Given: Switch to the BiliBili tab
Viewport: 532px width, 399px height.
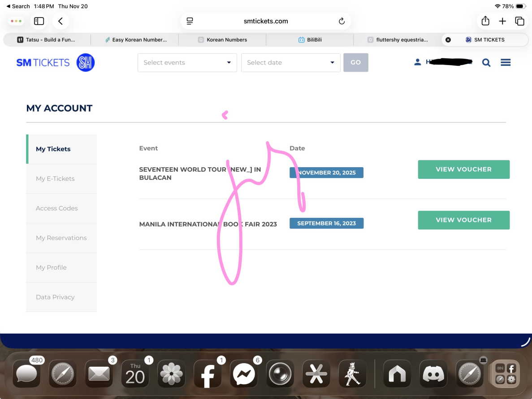Looking at the screenshot, I should click(310, 39).
